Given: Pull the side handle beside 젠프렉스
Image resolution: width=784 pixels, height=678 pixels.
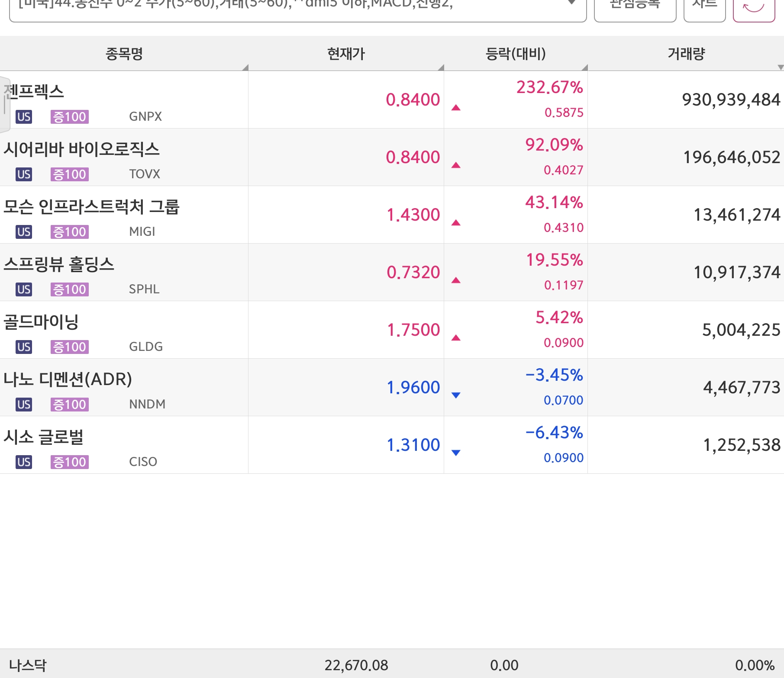Looking at the screenshot, I should pos(4,104).
